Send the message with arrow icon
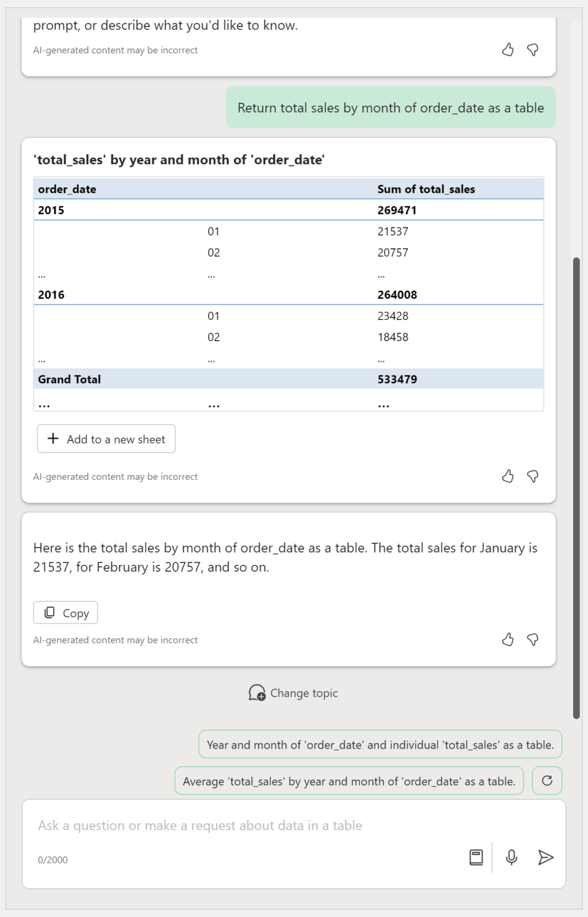588x917 pixels. point(546,857)
